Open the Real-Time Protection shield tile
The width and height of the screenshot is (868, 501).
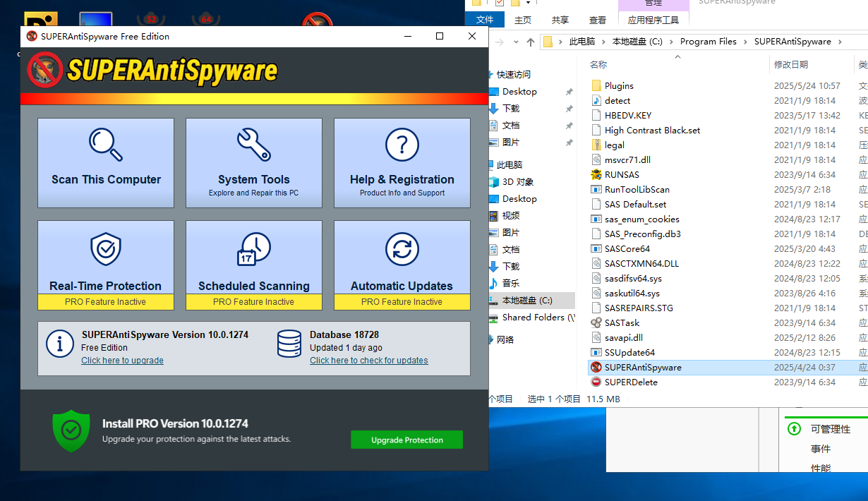106,265
